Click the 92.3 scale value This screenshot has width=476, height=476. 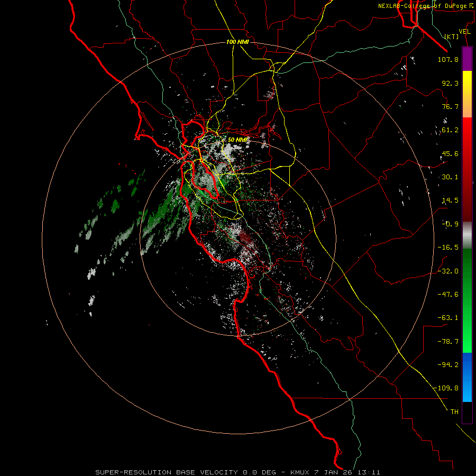coord(450,83)
